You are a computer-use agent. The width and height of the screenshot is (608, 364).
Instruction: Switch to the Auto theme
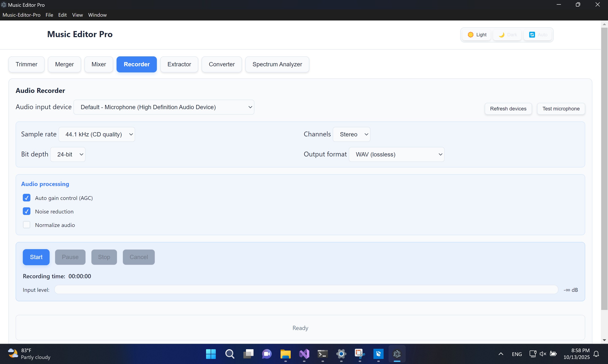[x=538, y=35]
